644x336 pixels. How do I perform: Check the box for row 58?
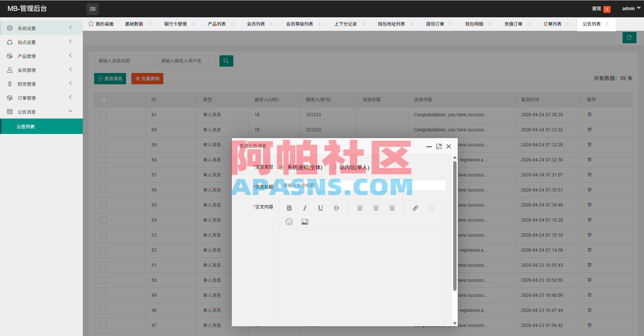[x=104, y=160]
